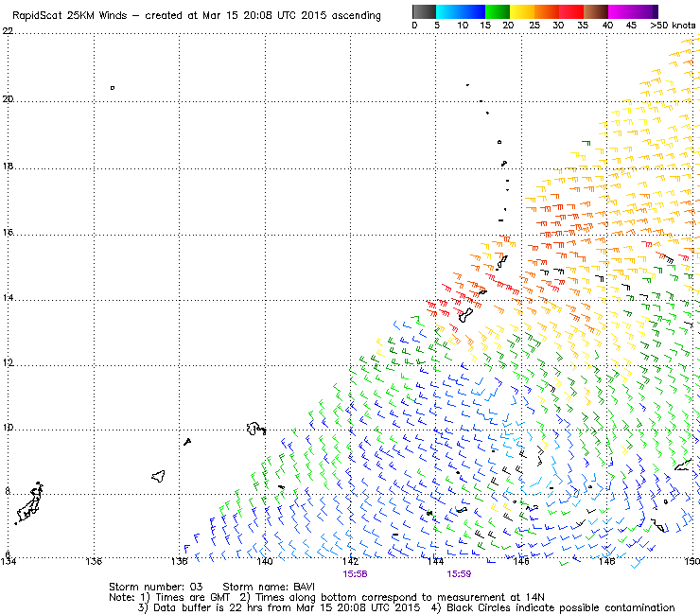Screen dimensions: 700x615
Task: Click the small isolated island near 20.4N 136.4E
Action: point(113,88)
